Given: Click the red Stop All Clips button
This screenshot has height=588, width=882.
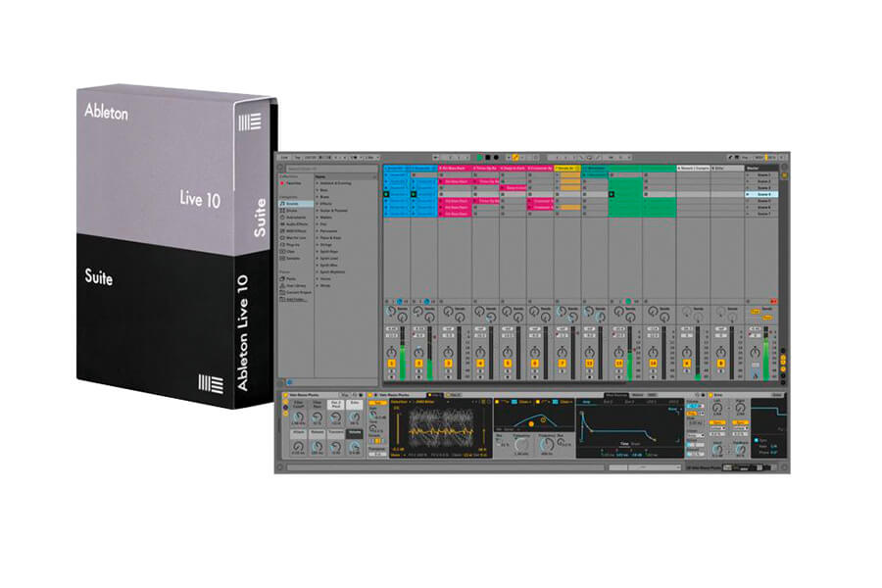Looking at the screenshot, I should point(773,301).
